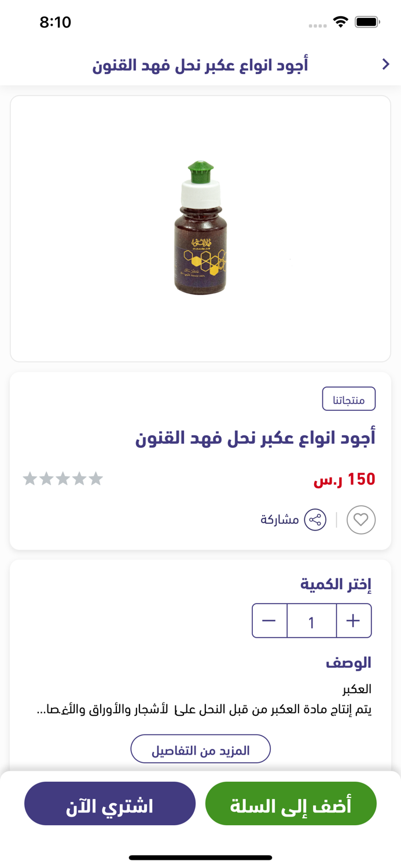Expand المزيد من التفاصيل for full description
The width and height of the screenshot is (401, 868).
[x=200, y=748]
